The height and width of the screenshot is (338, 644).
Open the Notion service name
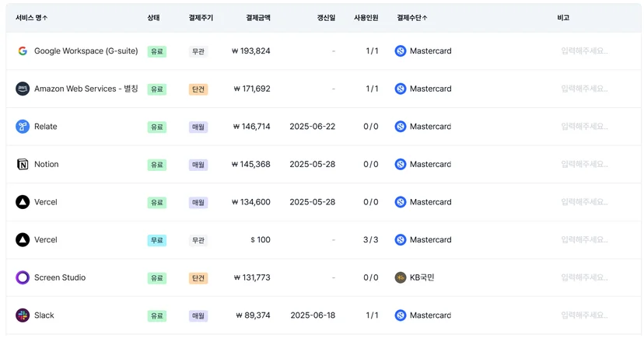coord(47,164)
